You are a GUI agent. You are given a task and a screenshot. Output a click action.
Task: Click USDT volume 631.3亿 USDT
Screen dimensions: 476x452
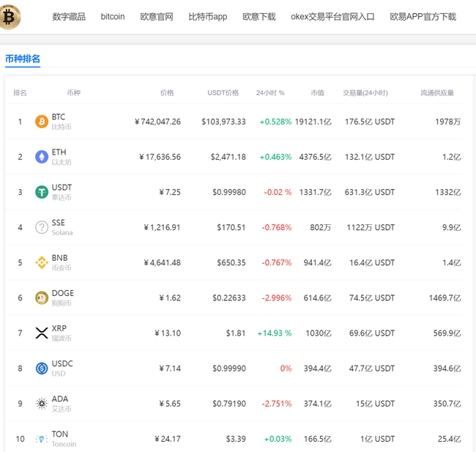(369, 192)
